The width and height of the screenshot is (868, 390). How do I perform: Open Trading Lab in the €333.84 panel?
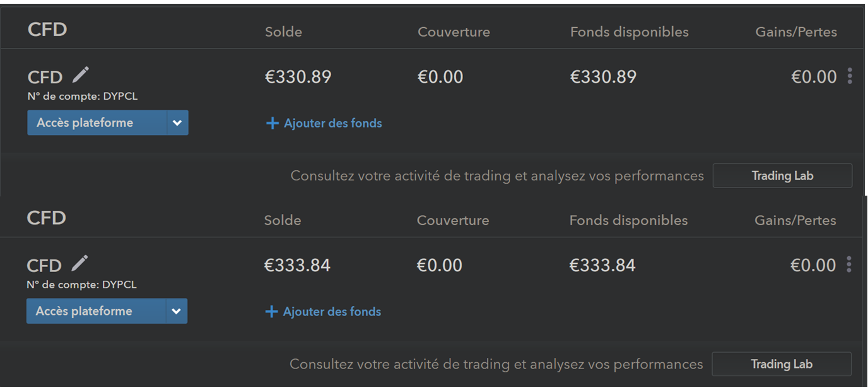tap(781, 364)
